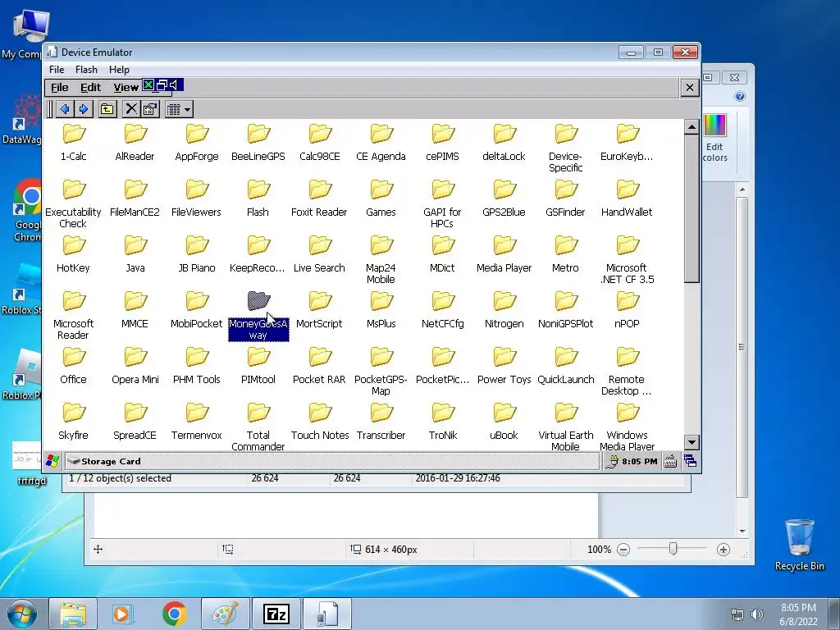Go forward with the blue right arrow
The width and height of the screenshot is (840, 630).
coord(84,109)
